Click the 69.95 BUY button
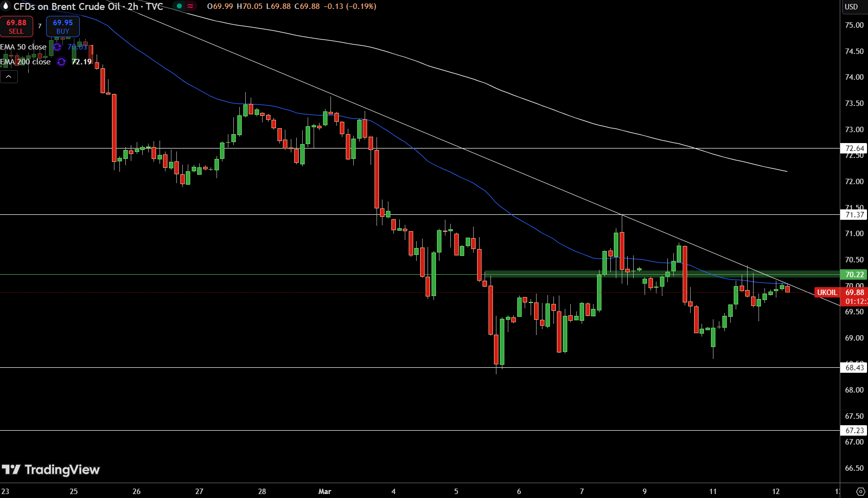The image size is (868, 498). point(63,27)
